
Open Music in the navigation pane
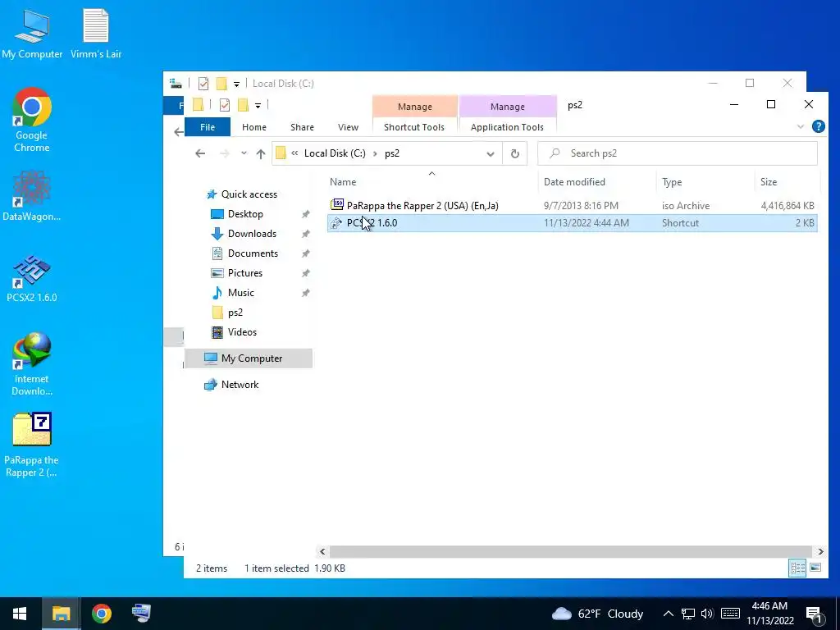pyautogui.click(x=240, y=293)
